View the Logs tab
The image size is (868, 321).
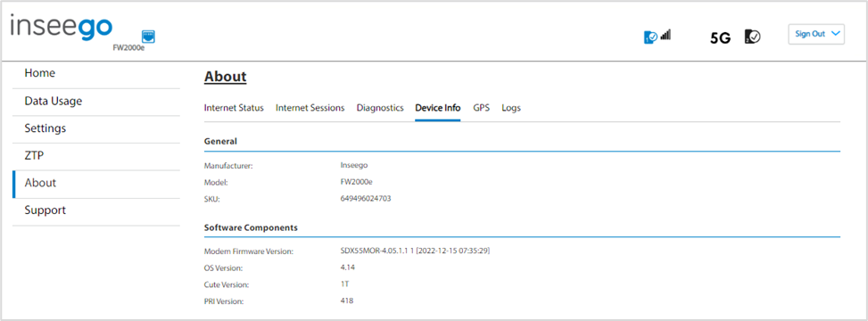point(511,108)
